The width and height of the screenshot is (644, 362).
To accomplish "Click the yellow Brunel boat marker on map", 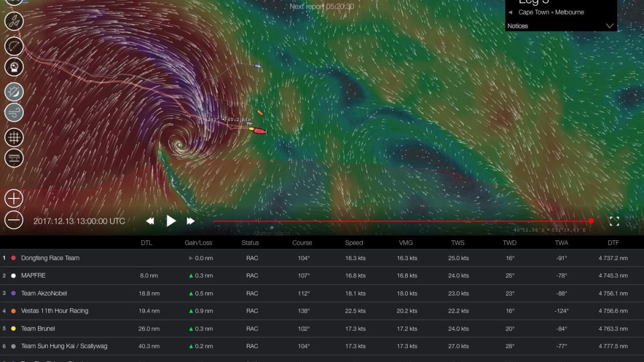I will point(251,129).
